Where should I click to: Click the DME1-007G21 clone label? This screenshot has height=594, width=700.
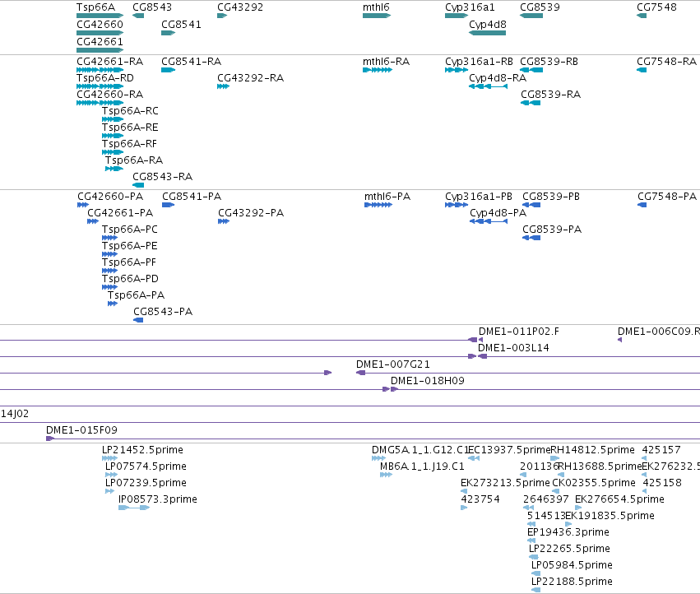[393, 364]
